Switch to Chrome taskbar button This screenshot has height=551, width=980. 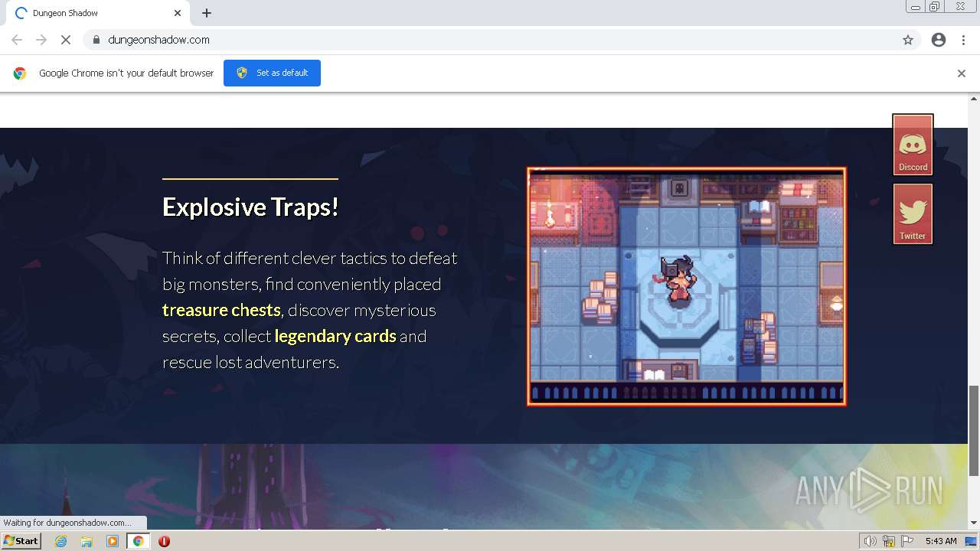coord(138,541)
